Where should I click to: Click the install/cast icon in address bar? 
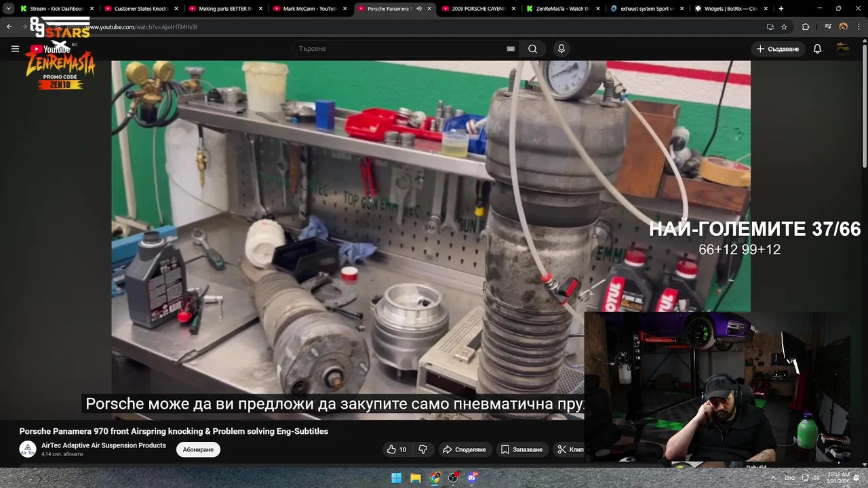770,27
